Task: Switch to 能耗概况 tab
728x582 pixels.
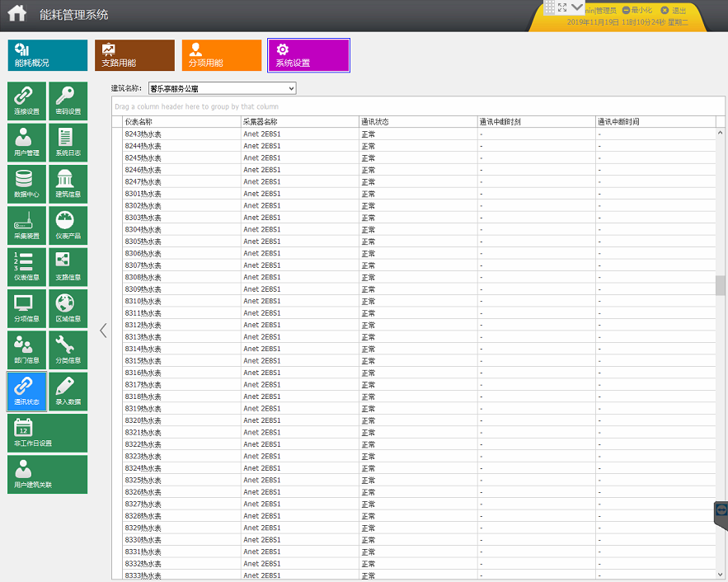Action: click(47, 55)
